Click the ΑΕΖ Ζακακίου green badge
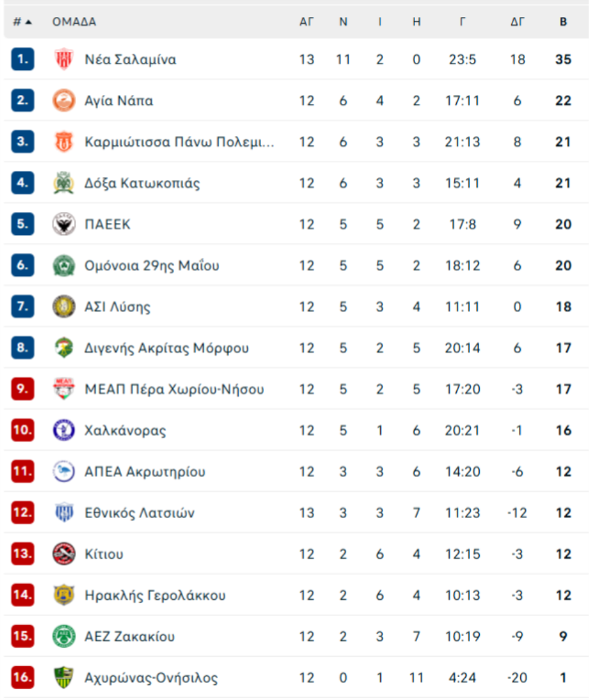Viewport: 589px width, 700px height. click(x=63, y=637)
